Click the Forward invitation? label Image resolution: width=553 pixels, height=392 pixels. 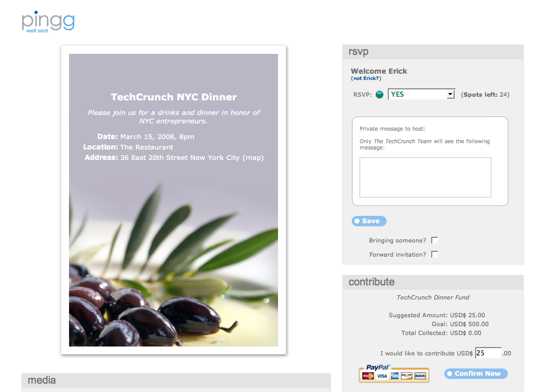coord(398,255)
